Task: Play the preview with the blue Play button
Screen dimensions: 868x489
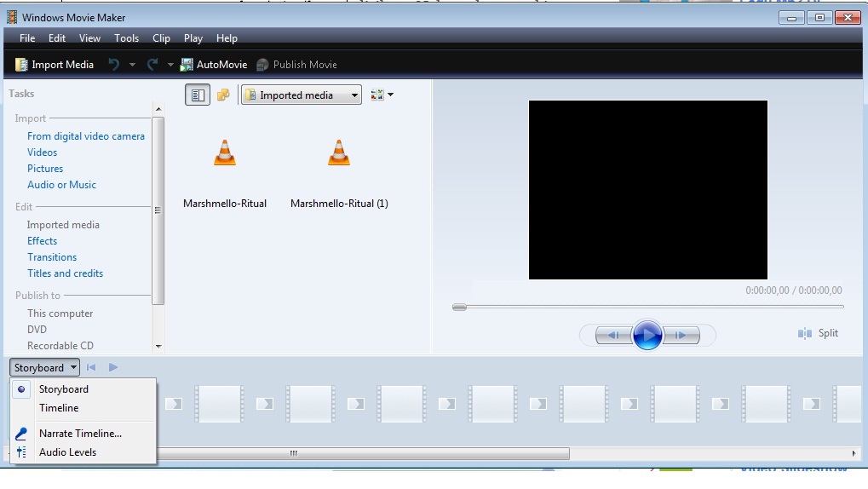Action: (647, 335)
